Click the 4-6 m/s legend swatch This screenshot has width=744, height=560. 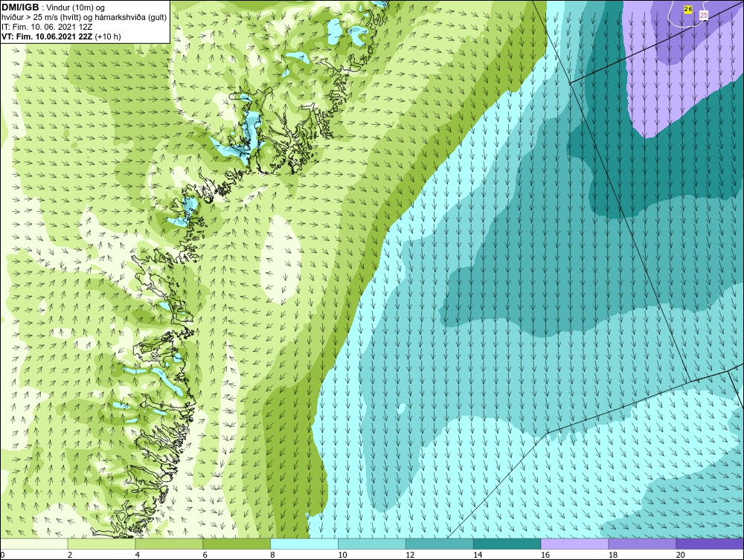click(x=170, y=544)
